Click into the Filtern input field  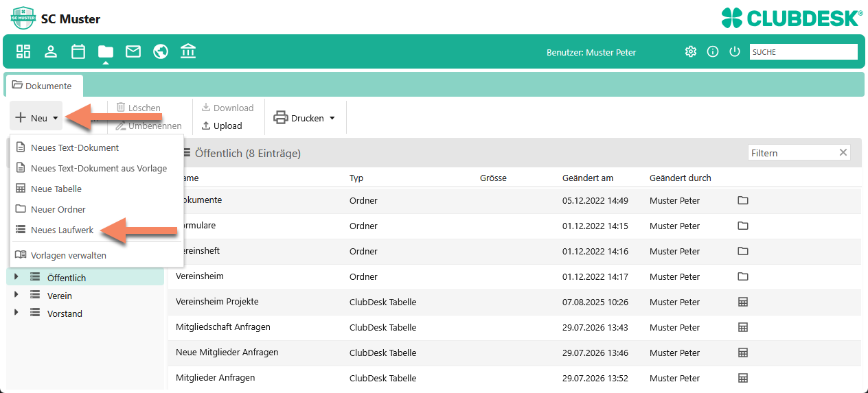pyautogui.click(x=791, y=153)
